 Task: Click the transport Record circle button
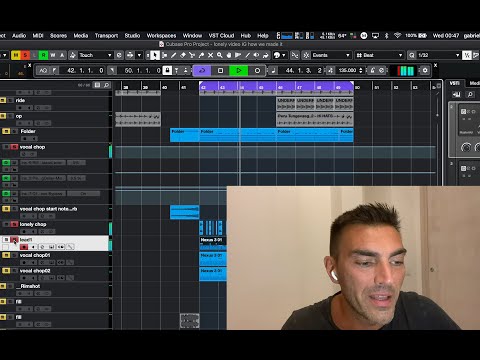257,71
